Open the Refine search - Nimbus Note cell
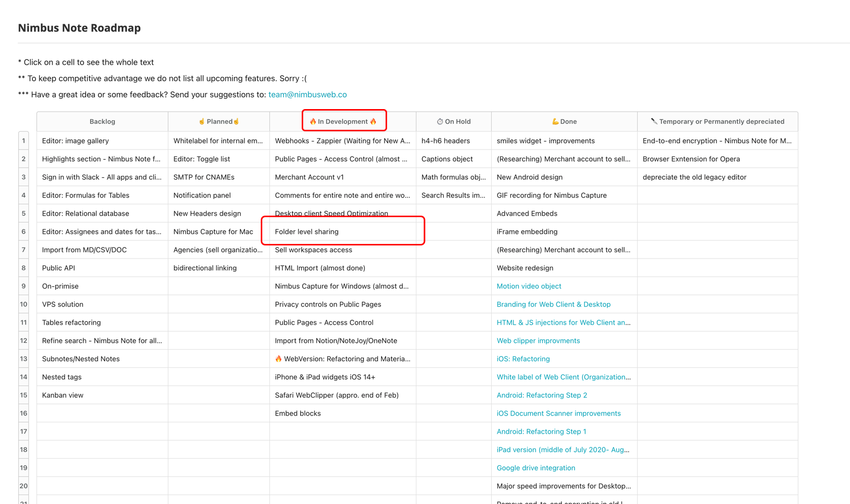Screen dimensions: 850x504 (103, 341)
